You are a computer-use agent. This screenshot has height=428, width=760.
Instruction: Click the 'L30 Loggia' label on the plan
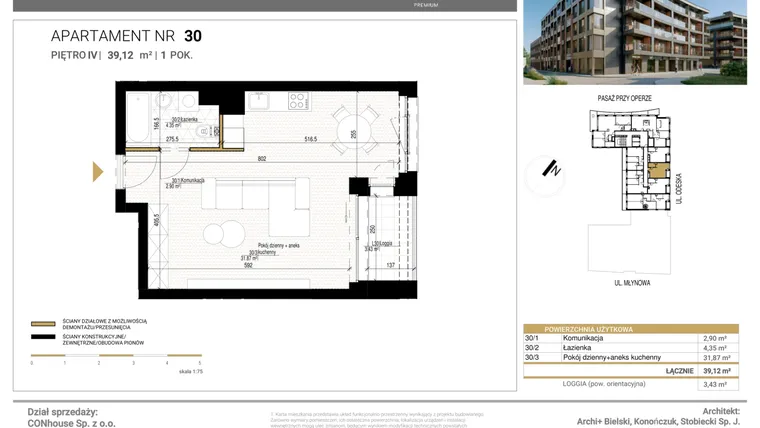click(382, 244)
